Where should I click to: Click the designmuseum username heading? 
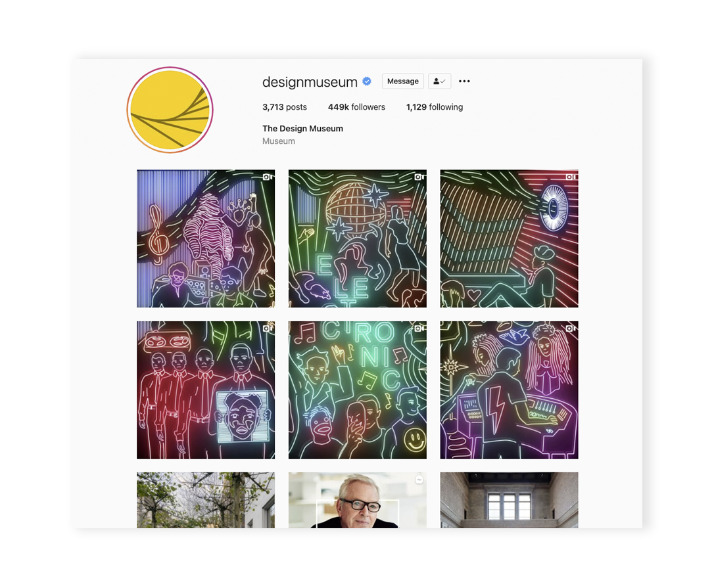310,82
